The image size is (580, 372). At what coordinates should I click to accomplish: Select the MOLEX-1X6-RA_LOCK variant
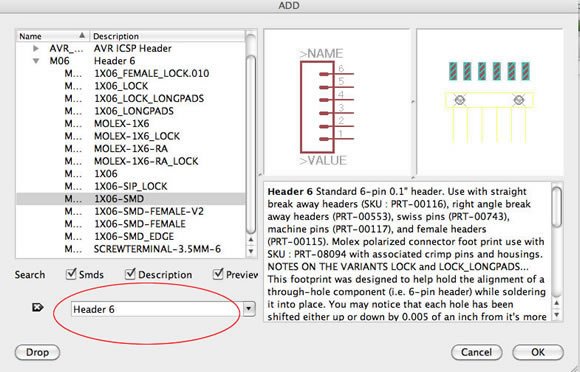(131, 161)
